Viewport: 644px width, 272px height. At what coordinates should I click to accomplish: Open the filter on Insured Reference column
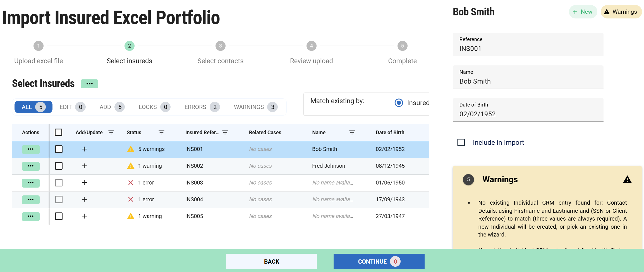point(225,132)
